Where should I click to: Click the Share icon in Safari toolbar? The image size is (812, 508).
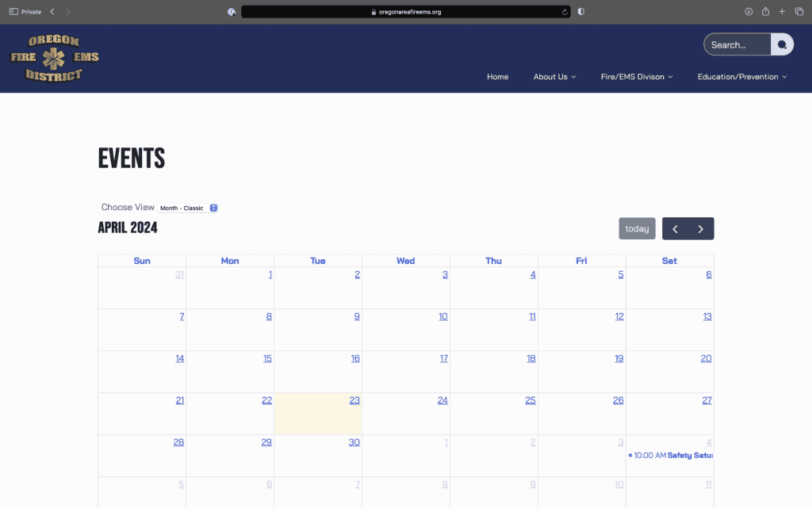point(765,12)
